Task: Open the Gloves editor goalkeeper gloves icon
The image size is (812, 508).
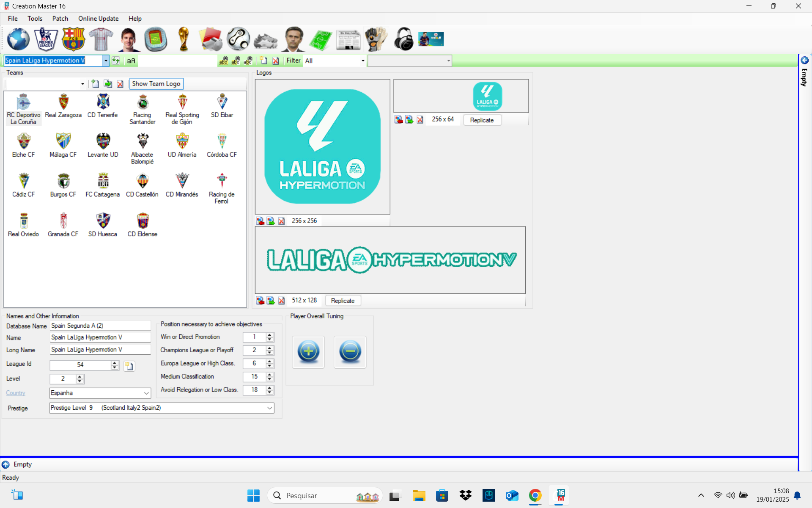Action: pos(376,39)
